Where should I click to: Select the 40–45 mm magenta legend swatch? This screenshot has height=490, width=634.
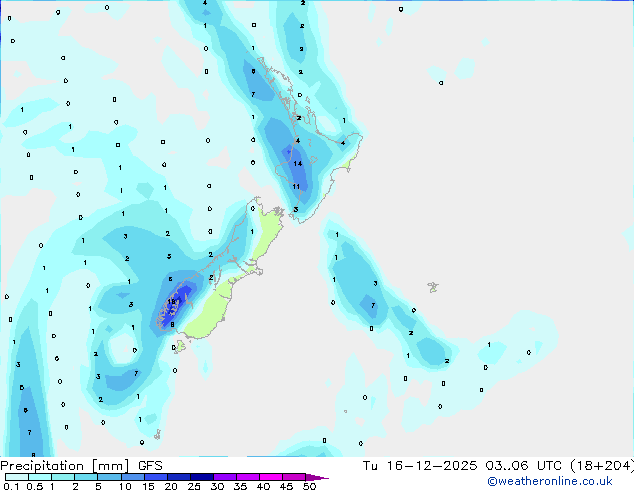click(x=271, y=477)
